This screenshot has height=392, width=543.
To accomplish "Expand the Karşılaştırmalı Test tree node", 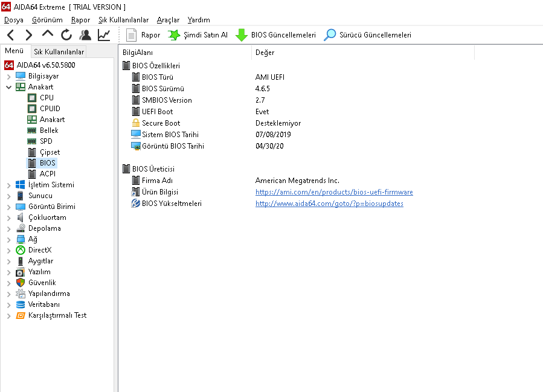I will point(9,316).
